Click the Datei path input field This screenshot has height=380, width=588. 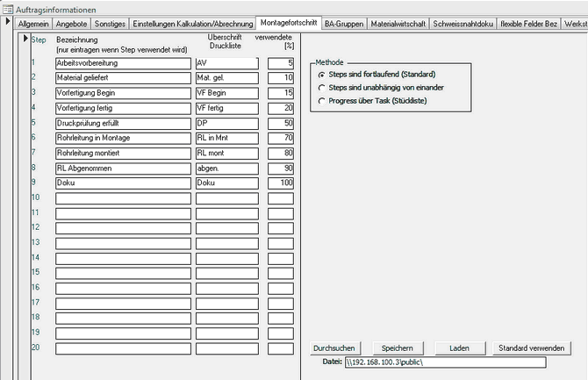(444, 362)
